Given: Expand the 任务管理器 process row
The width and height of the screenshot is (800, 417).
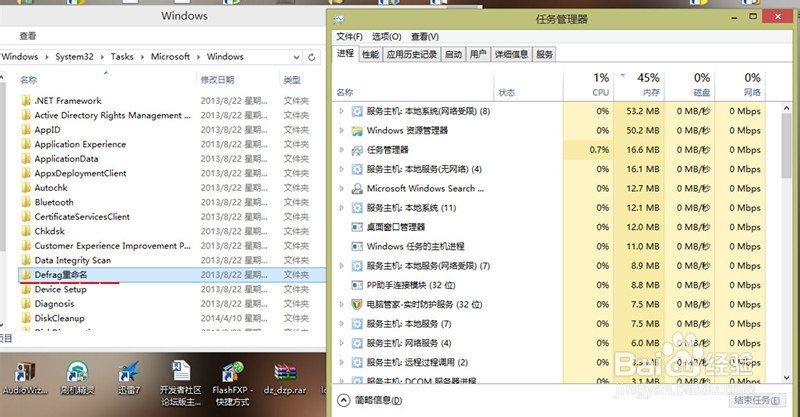Looking at the screenshot, I should coord(341,150).
